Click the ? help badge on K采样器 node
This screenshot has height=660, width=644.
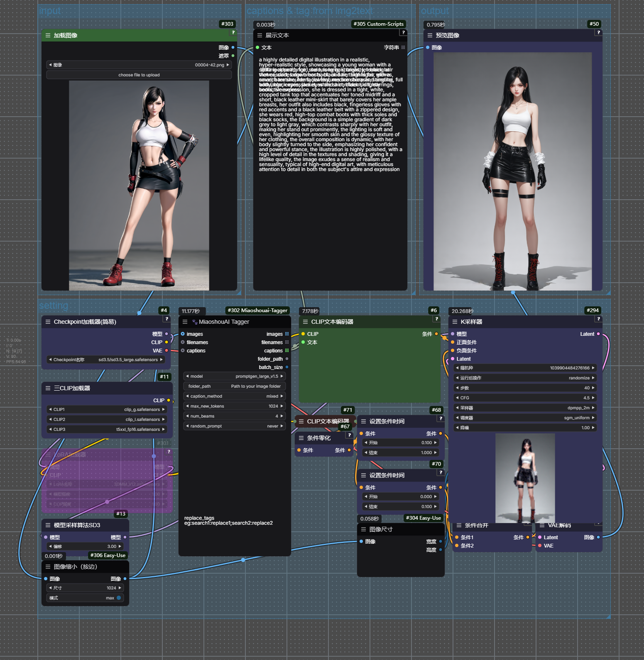(x=598, y=319)
